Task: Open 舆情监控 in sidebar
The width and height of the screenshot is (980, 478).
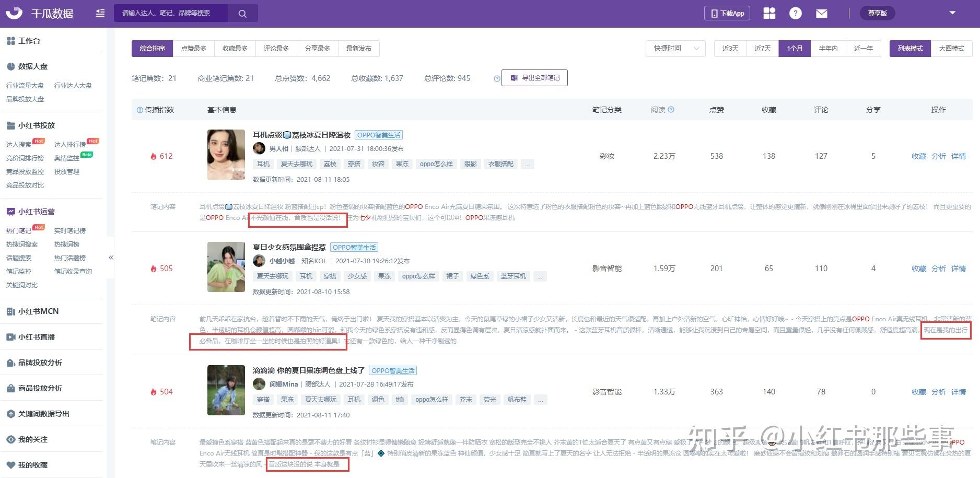Action: (x=67, y=158)
